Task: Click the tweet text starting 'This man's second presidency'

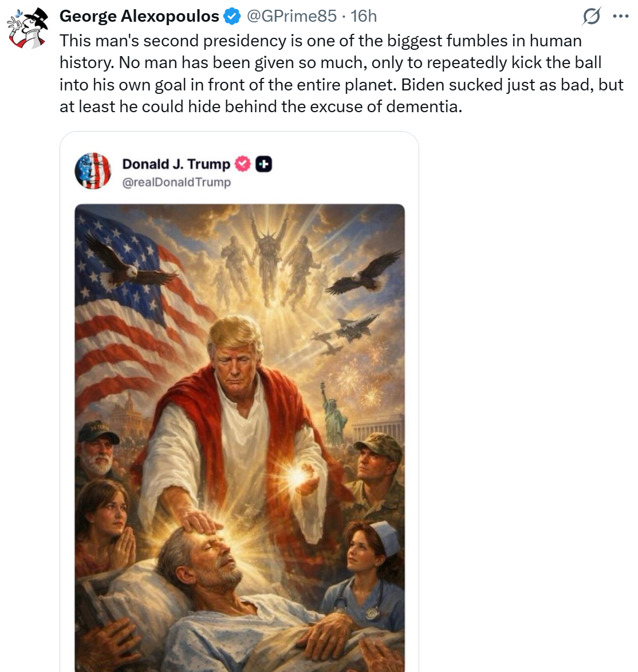Action: point(341,74)
